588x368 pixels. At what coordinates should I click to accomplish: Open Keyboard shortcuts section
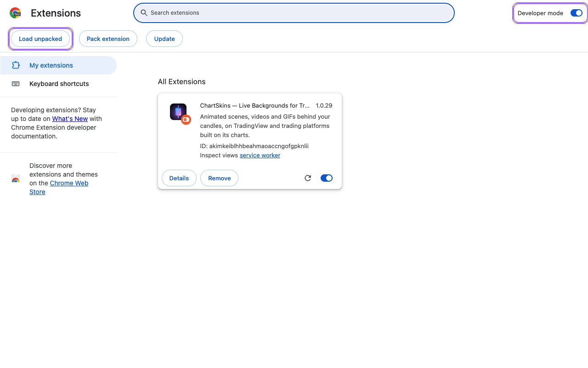58,84
